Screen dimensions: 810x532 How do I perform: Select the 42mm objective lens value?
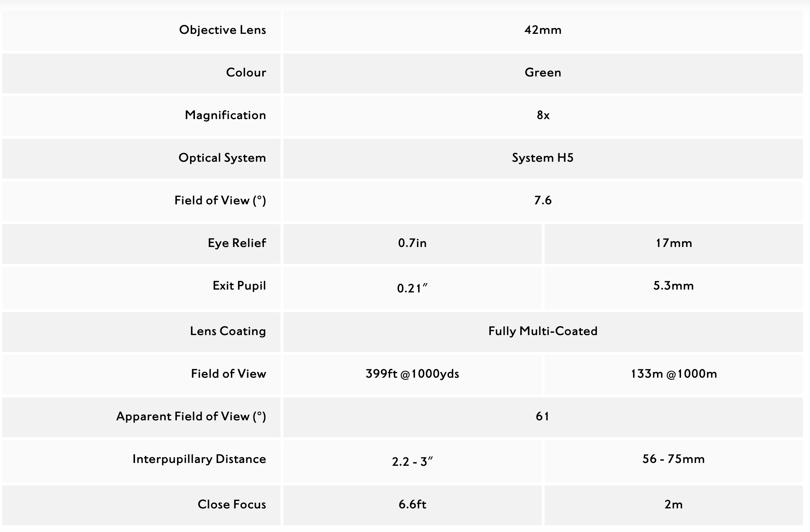point(543,30)
